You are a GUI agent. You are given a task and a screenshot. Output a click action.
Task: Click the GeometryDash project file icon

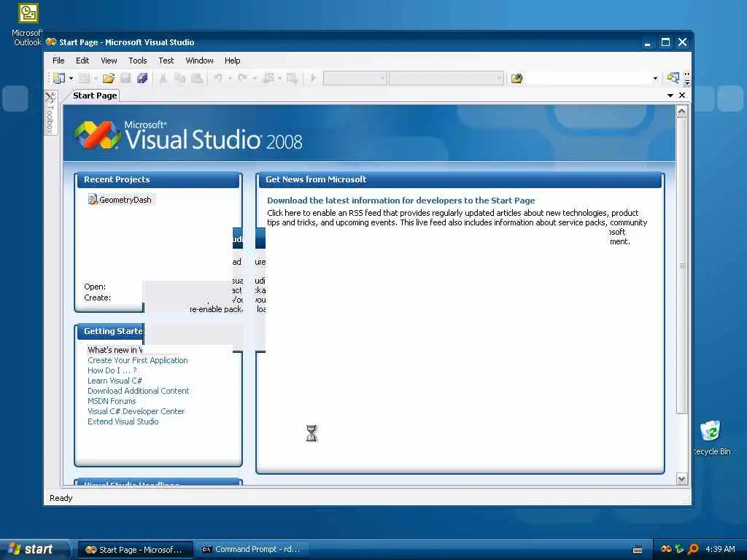point(93,199)
